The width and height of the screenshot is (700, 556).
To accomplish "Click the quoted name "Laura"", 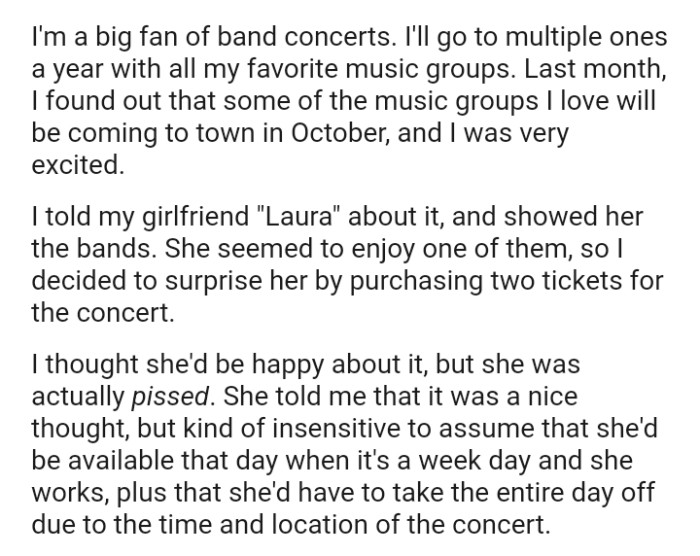I will [226, 217].
